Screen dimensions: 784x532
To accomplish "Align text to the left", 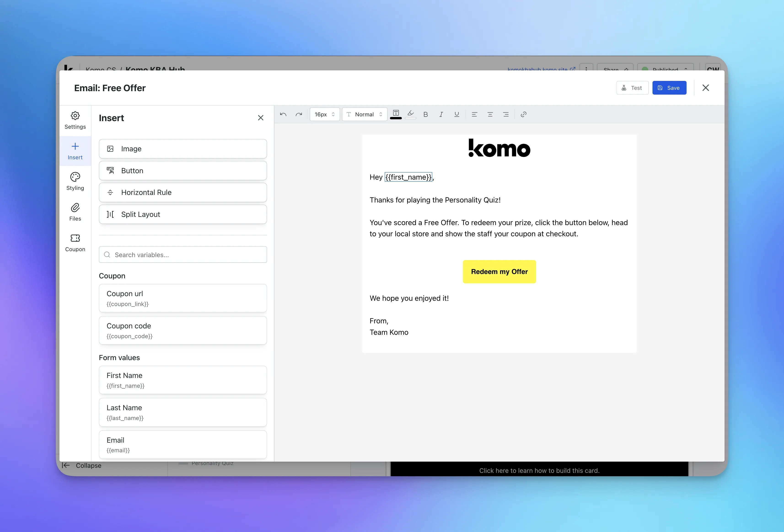I will coord(474,114).
